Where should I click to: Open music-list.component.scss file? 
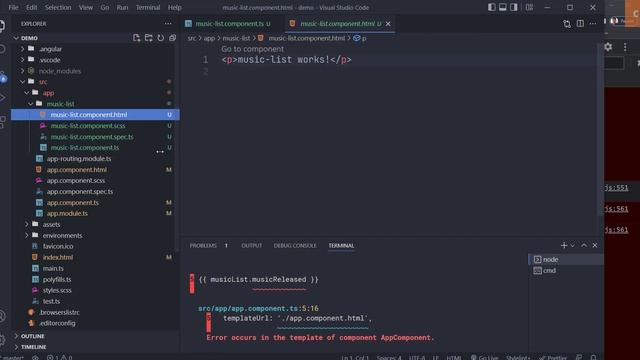88,126
